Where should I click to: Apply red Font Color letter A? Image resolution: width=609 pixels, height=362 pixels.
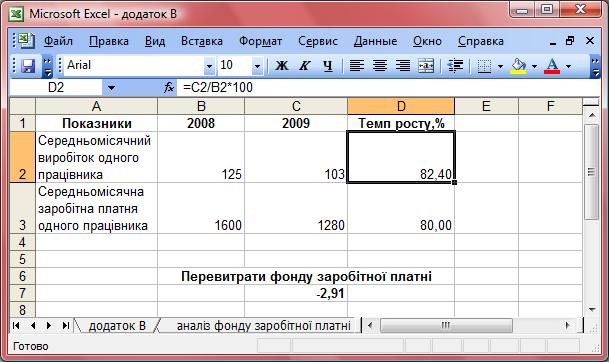tap(552, 66)
